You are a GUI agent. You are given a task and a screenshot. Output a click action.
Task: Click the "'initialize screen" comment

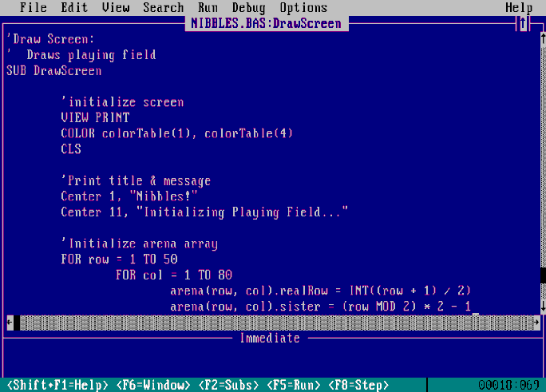tap(122, 102)
